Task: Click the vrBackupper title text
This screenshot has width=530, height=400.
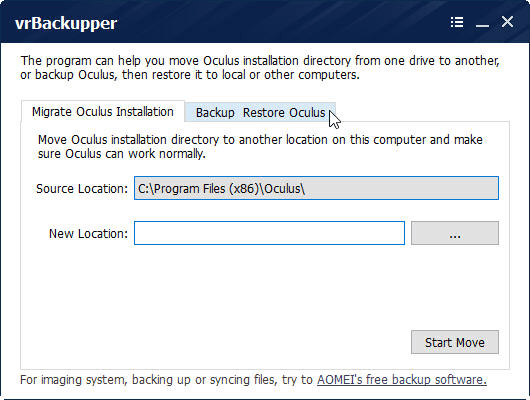Action: click(66, 24)
